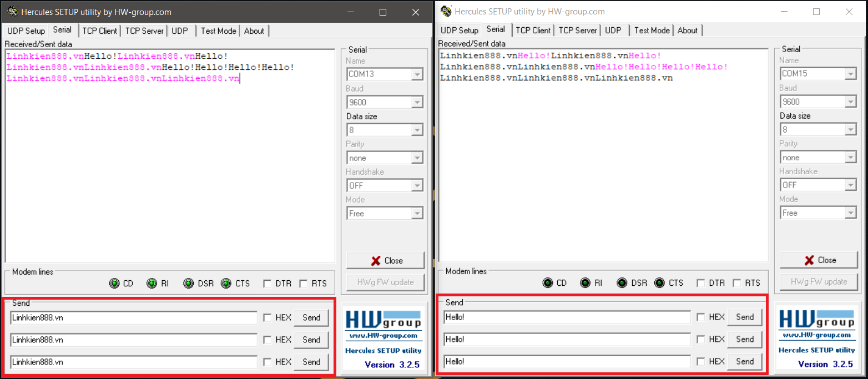Click the Hercules app icon in right title bar
The image size is (868, 379).
446,11
